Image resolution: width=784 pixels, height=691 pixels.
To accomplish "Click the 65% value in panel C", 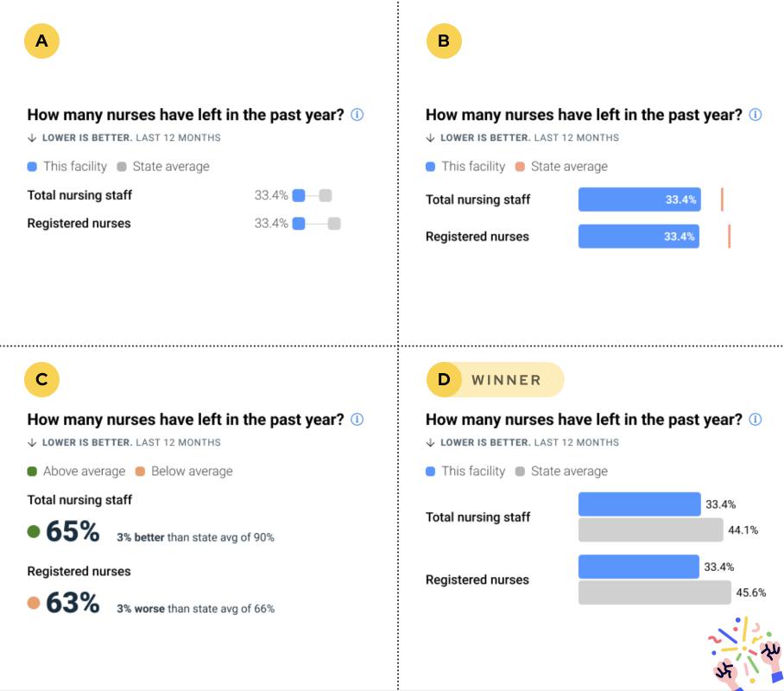I will 73,531.
